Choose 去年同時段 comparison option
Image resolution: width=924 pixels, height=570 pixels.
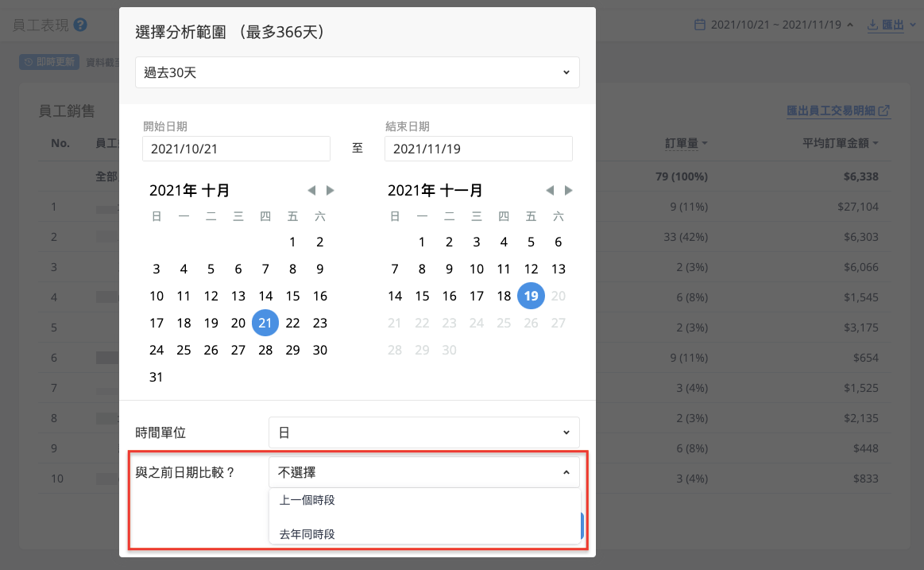click(x=424, y=534)
